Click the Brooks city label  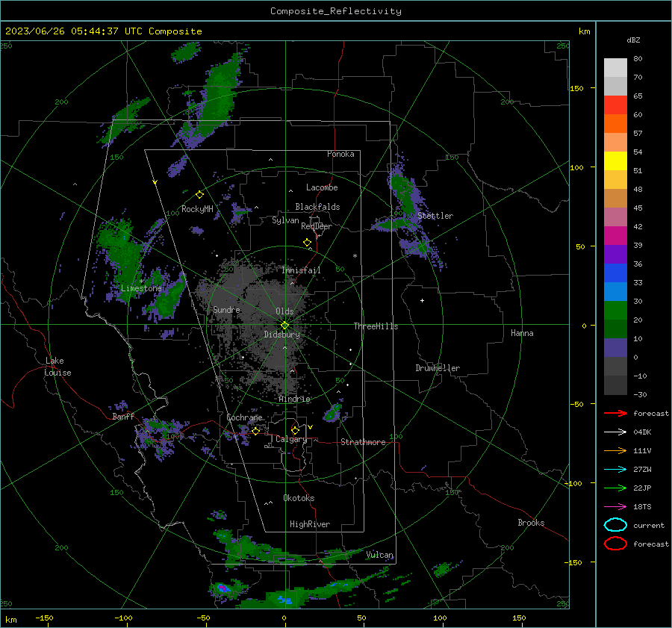[x=531, y=523]
